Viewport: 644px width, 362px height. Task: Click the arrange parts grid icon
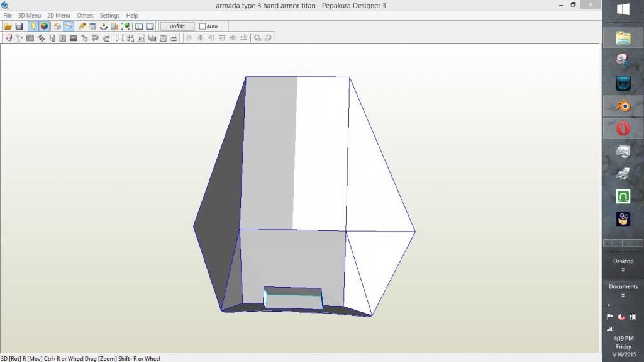[131, 38]
